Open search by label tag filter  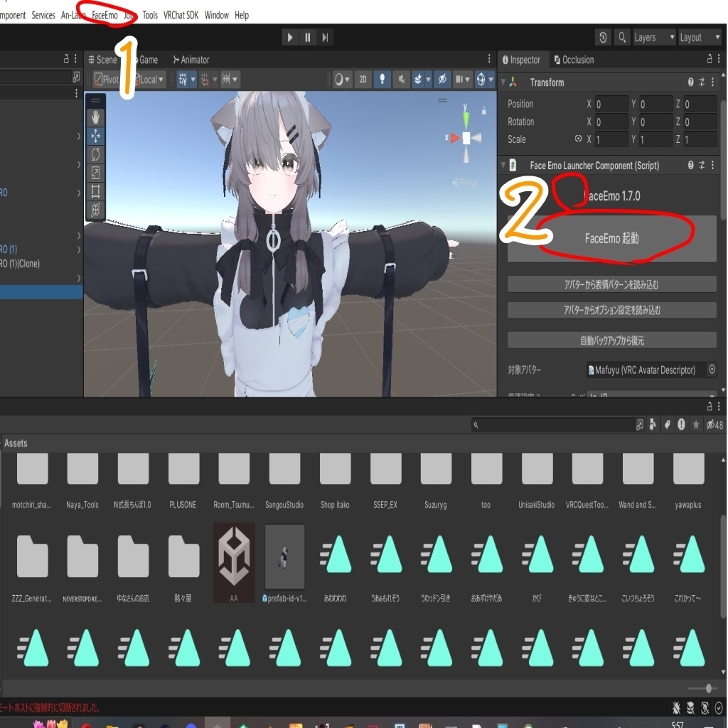tap(667, 424)
